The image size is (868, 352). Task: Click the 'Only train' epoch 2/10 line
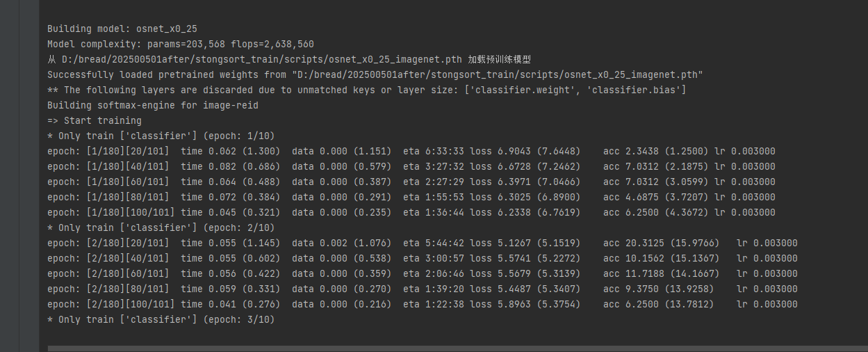(x=161, y=228)
